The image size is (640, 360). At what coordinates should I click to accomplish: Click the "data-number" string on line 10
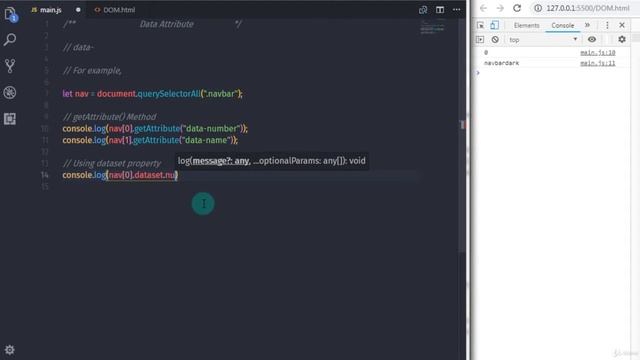pos(211,129)
